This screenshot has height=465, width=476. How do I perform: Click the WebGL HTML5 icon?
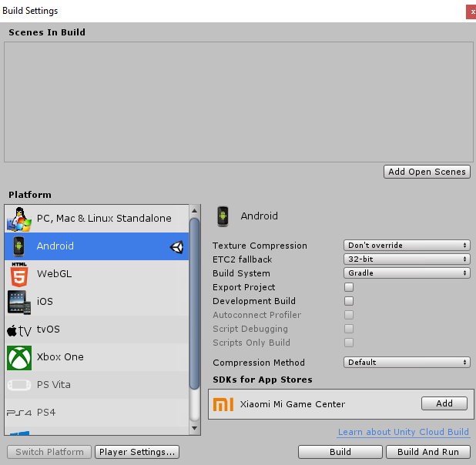tap(19, 274)
